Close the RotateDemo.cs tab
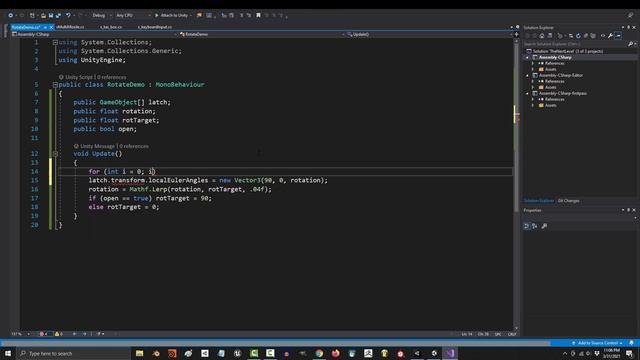Viewport: 640px width, 360px height. 51,27
